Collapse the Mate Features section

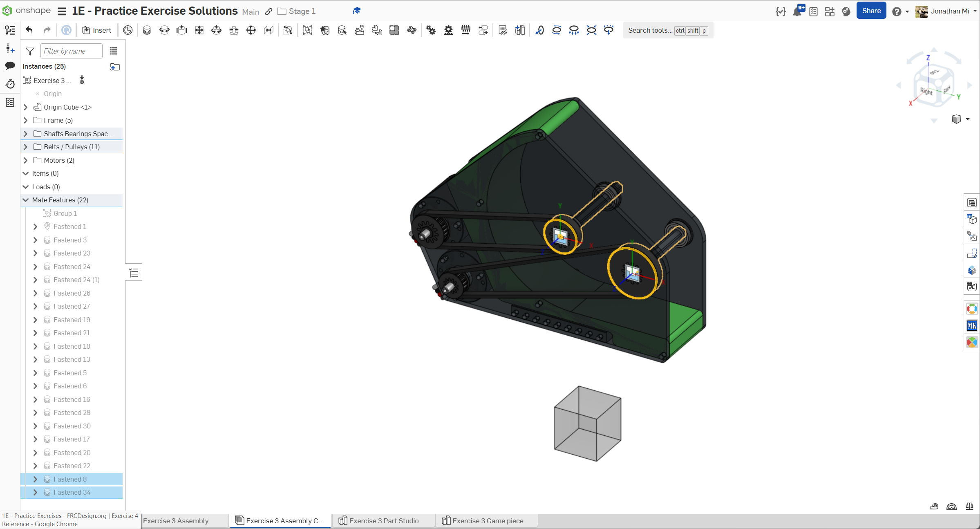pyautogui.click(x=26, y=200)
